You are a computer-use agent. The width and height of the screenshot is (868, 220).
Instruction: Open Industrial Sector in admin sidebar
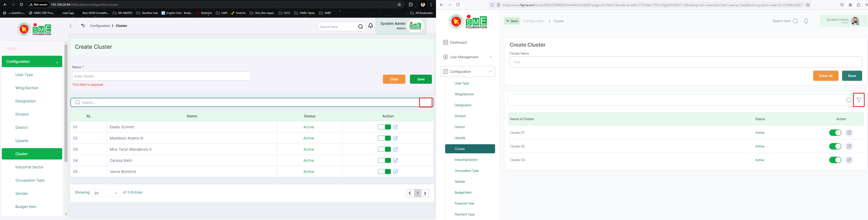coord(29,167)
